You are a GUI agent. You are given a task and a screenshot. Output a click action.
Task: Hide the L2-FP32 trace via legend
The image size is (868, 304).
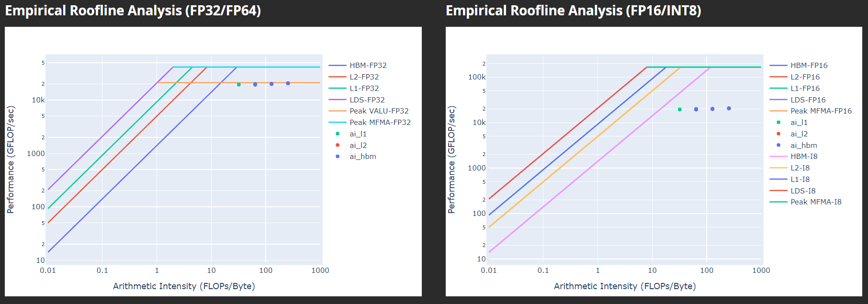364,77
